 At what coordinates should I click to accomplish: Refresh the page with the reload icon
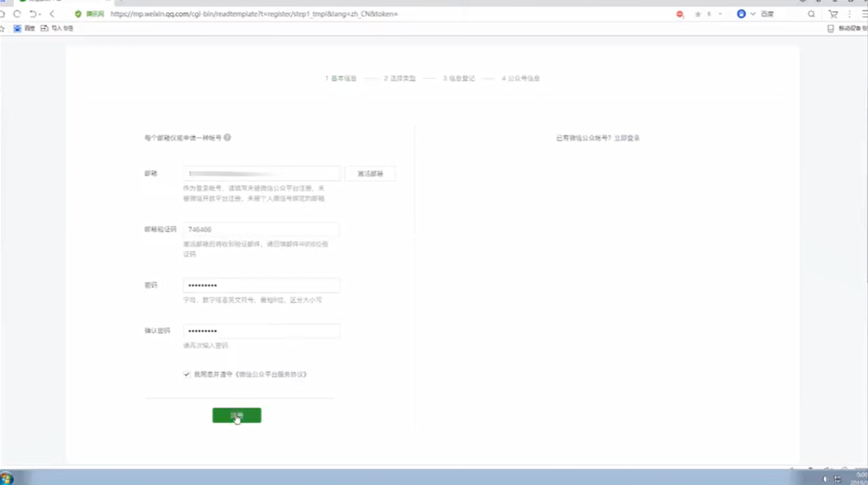17,14
